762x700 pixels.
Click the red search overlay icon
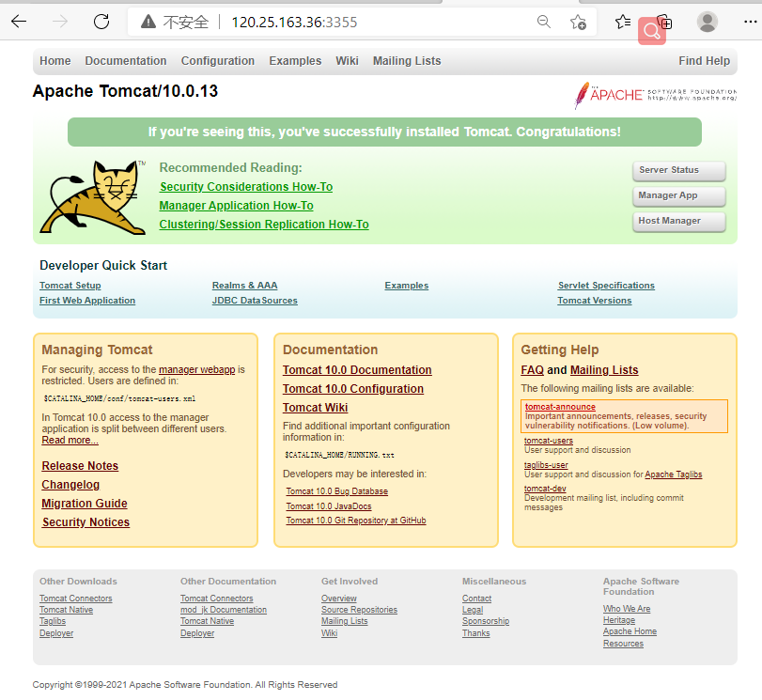652,31
